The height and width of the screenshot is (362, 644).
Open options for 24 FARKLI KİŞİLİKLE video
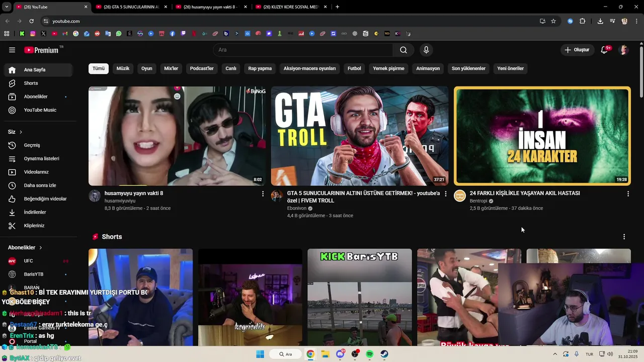point(628,194)
